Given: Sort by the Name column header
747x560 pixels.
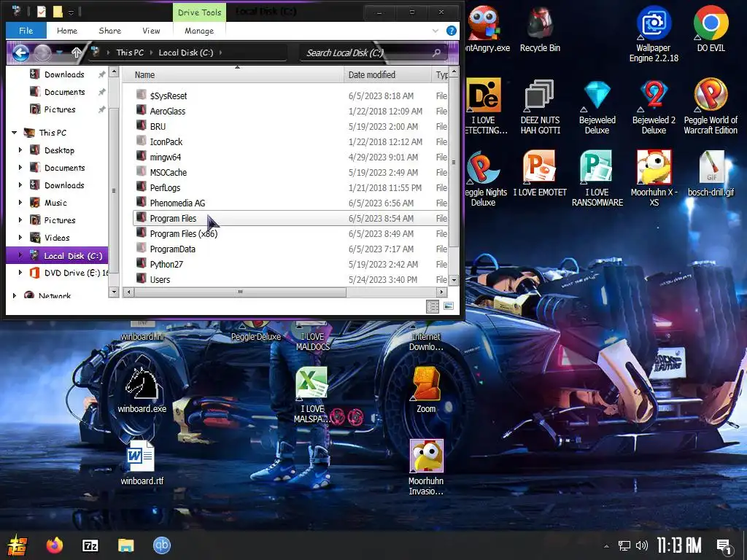Looking at the screenshot, I should coord(233,75).
